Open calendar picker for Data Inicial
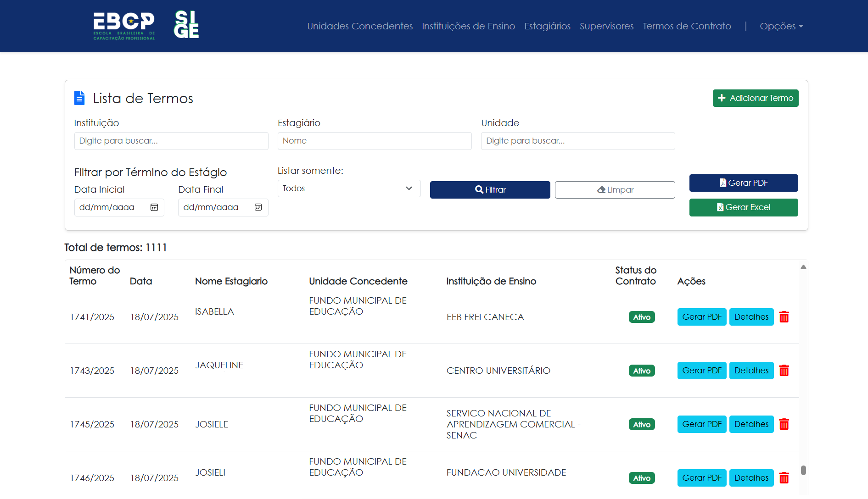Viewport: 868px width, 499px height. coord(154,207)
